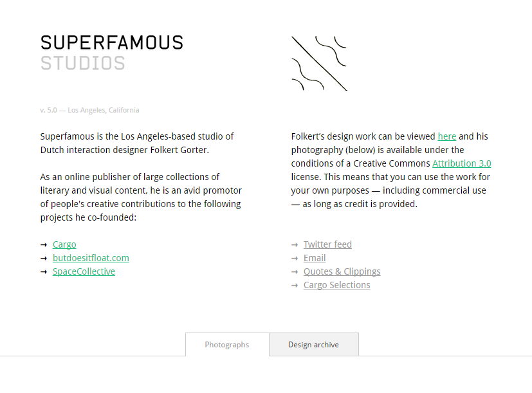
Task: Open the SpaceCollective link
Action: click(84, 271)
